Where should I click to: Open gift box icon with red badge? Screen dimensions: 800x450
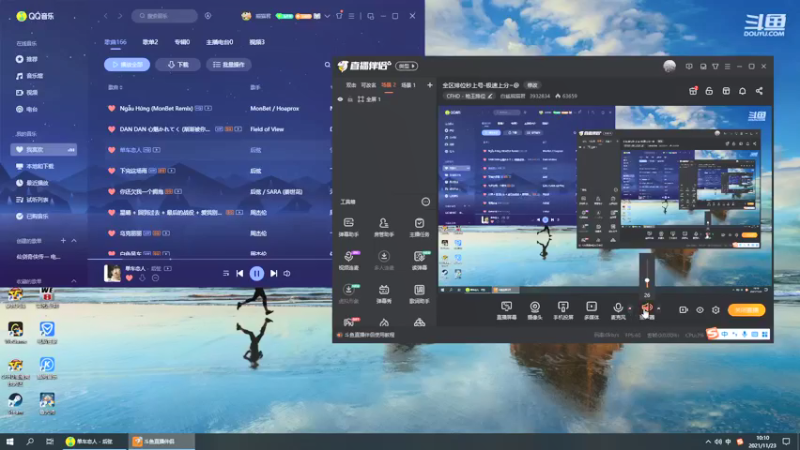click(x=693, y=91)
